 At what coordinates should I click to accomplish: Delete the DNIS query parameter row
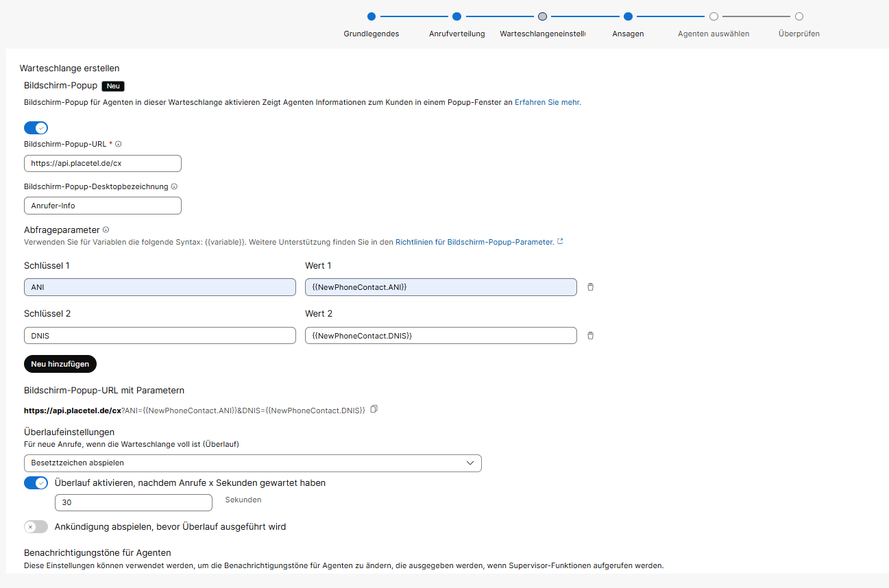click(x=590, y=336)
